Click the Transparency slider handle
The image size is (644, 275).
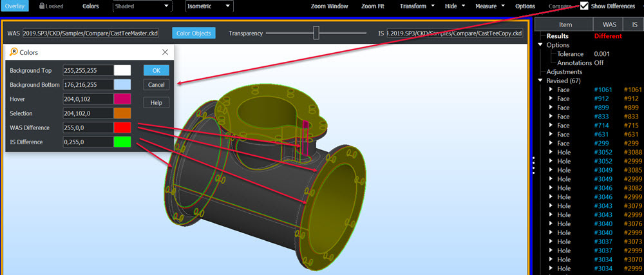pyautogui.click(x=316, y=33)
